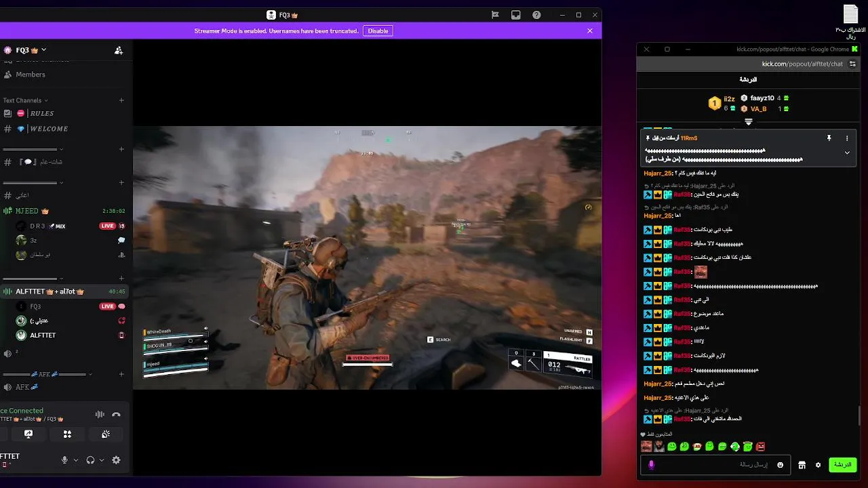This screenshot has height=488, width=868.
Task: Open Members in Discord sidebar
Action: point(30,75)
